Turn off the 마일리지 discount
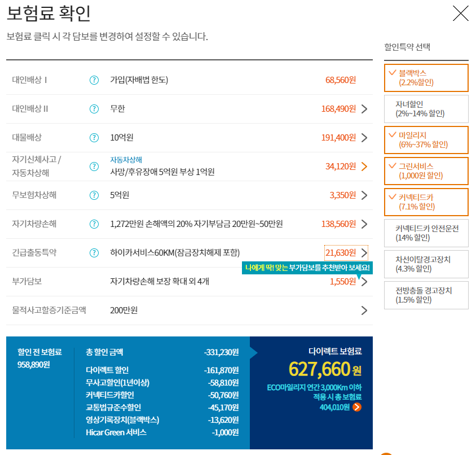Screen dimensions: 476x455 [x=426, y=140]
